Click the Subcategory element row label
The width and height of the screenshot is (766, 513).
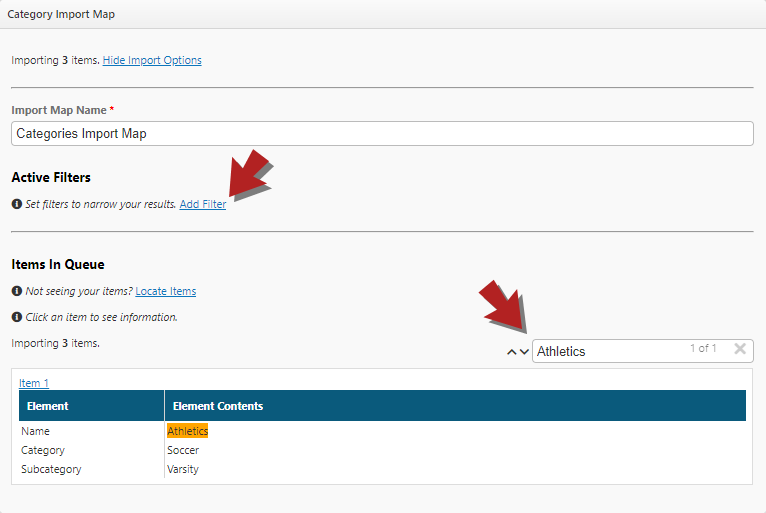click(51, 469)
